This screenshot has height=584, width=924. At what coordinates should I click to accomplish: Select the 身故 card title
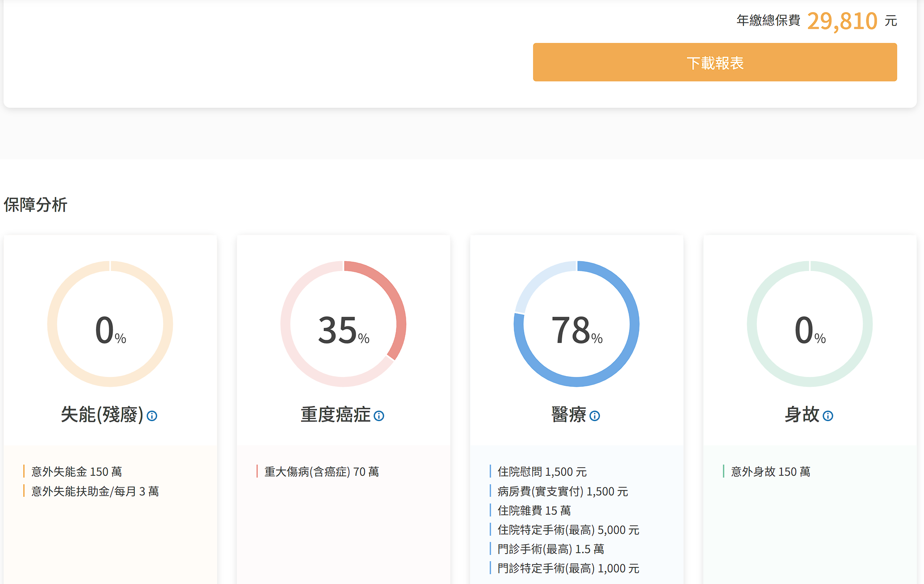coord(802,415)
